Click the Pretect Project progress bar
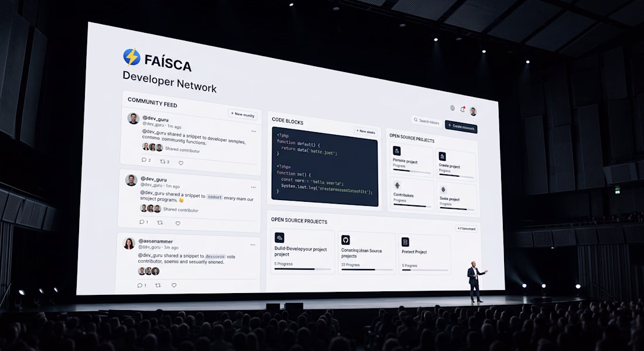 coord(424,270)
